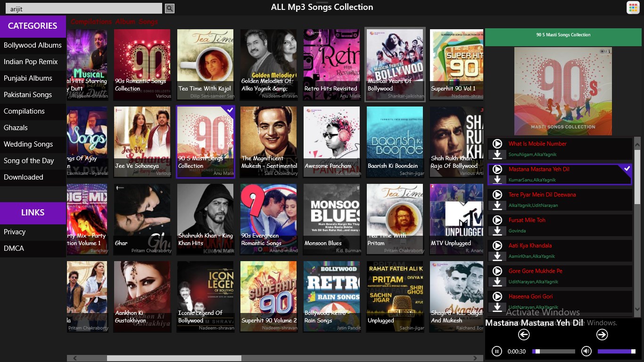
Task: Open the Ghar album
Action: (142, 219)
